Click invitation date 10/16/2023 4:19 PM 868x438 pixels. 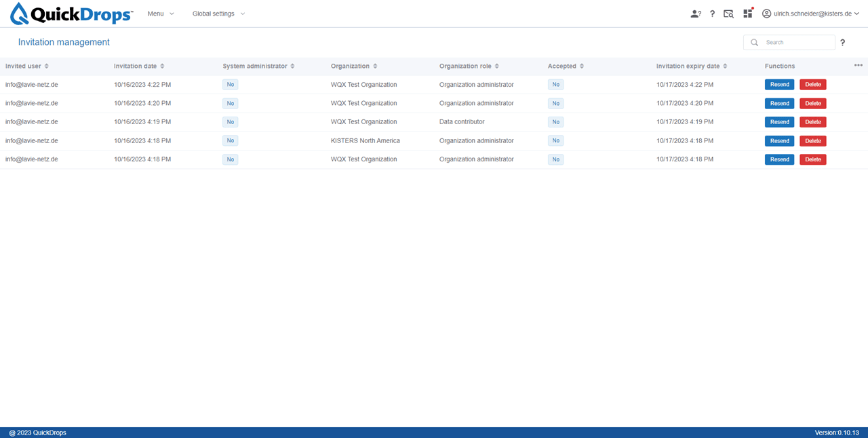[x=142, y=122]
